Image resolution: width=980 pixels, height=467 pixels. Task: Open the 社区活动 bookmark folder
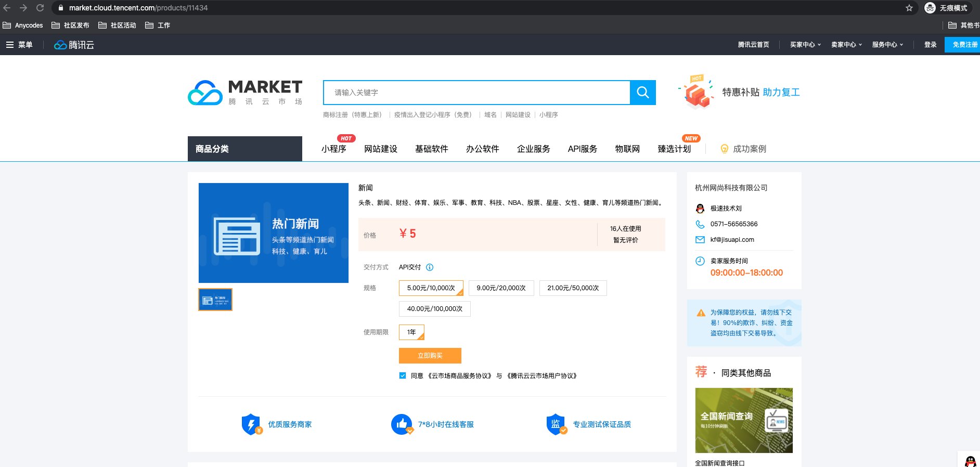point(117,25)
